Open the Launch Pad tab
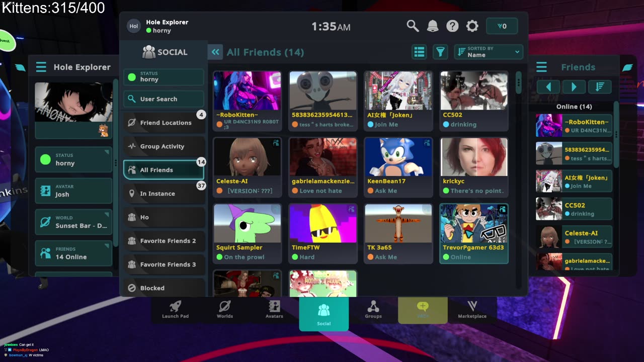The image size is (644, 362). click(x=176, y=309)
